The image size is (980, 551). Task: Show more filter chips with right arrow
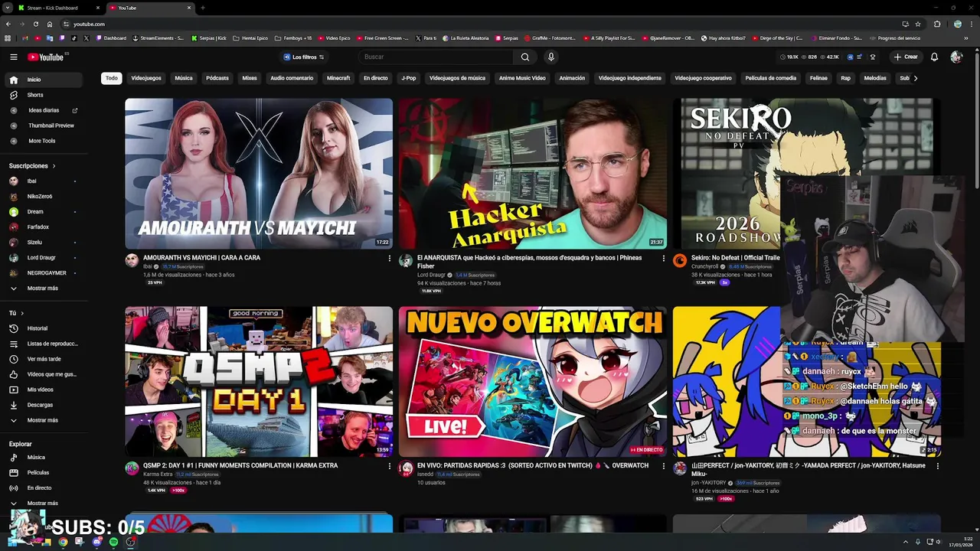(x=915, y=78)
